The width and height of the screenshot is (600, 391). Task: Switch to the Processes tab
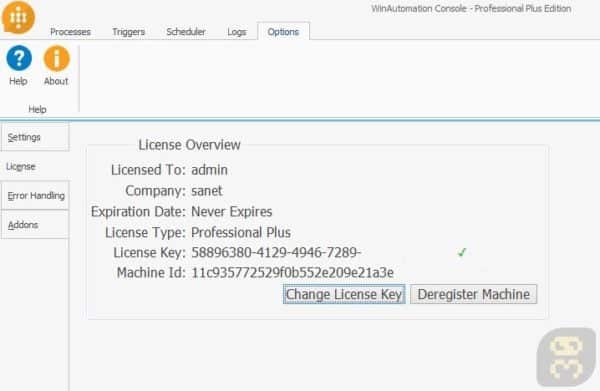pos(70,32)
